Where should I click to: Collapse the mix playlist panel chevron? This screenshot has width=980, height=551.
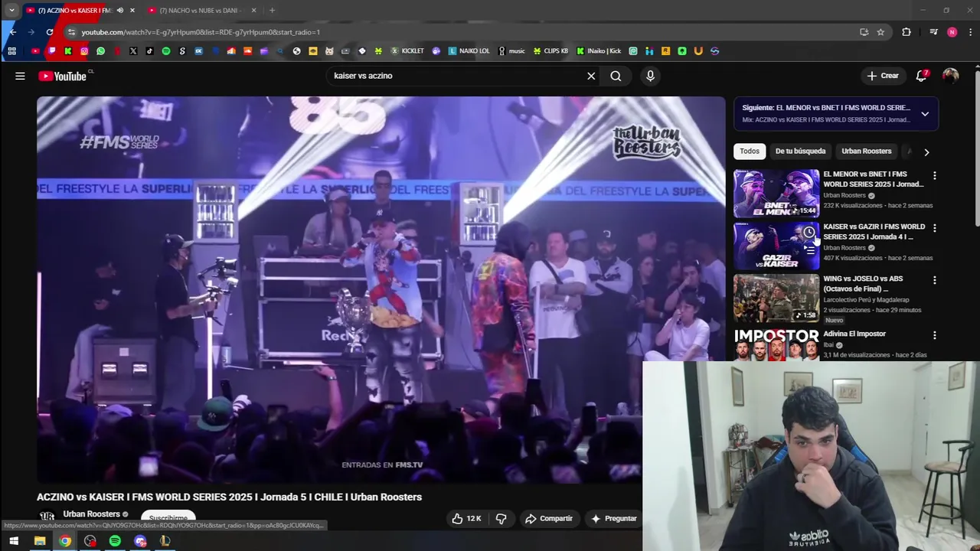925,114
